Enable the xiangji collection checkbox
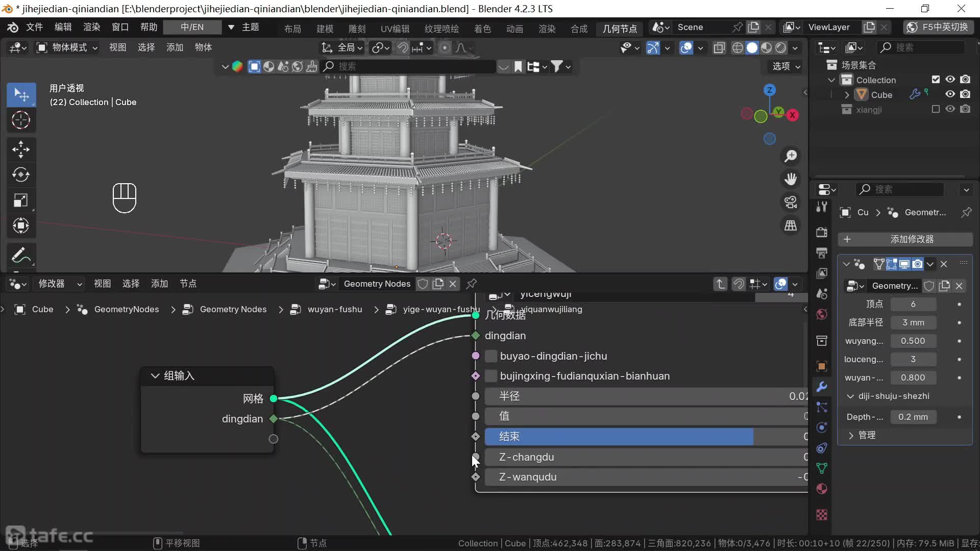The width and height of the screenshot is (980, 551). (x=935, y=109)
